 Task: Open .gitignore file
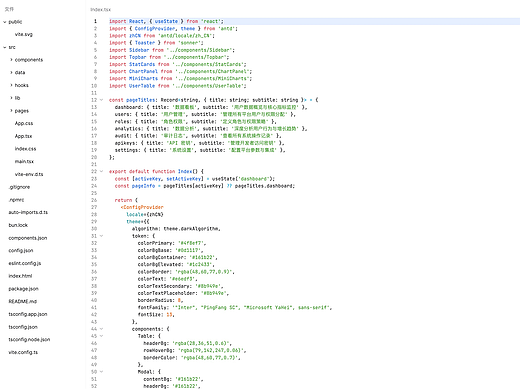tap(19, 187)
